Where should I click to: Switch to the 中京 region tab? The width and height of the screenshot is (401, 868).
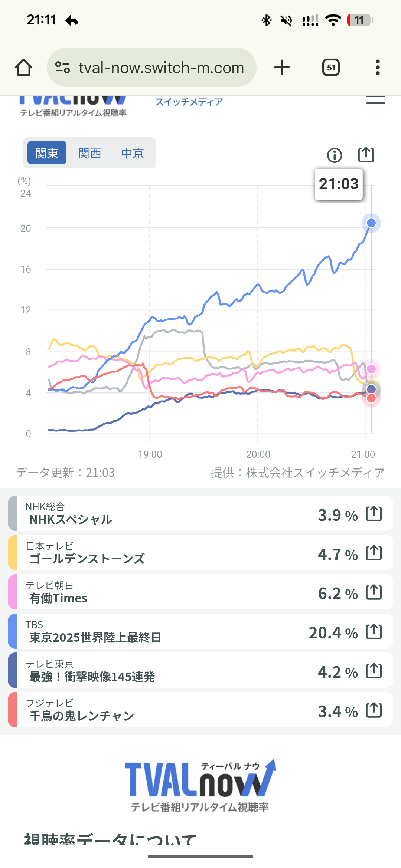[x=132, y=153]
